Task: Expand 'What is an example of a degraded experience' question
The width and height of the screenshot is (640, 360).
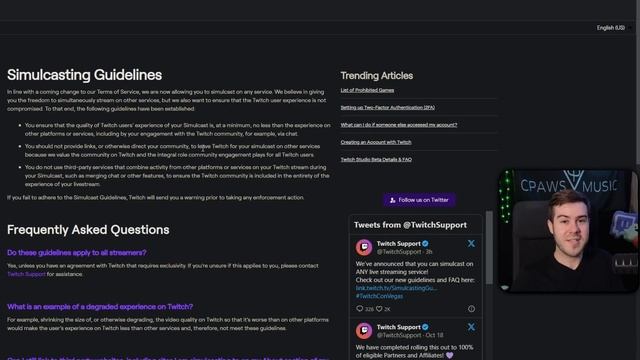Action: (100, 307)
